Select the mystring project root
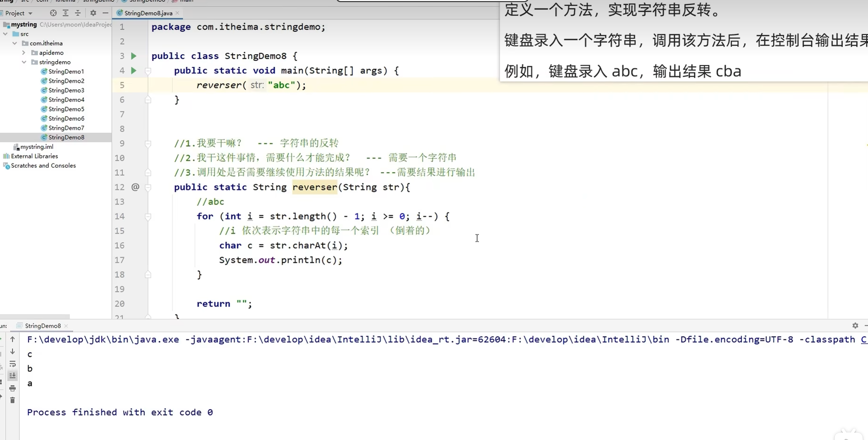The height and width of the screenshot is (440, 868). 24,24
